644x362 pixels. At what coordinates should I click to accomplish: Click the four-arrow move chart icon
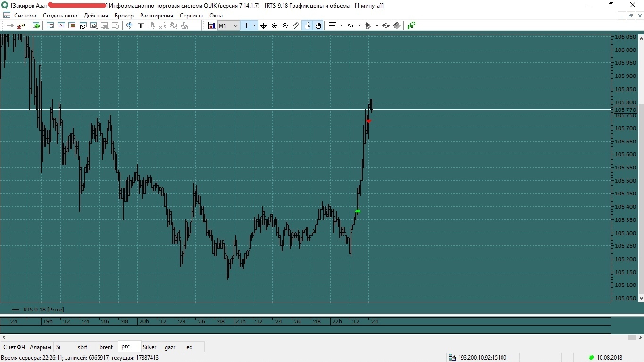coord(264,25)
